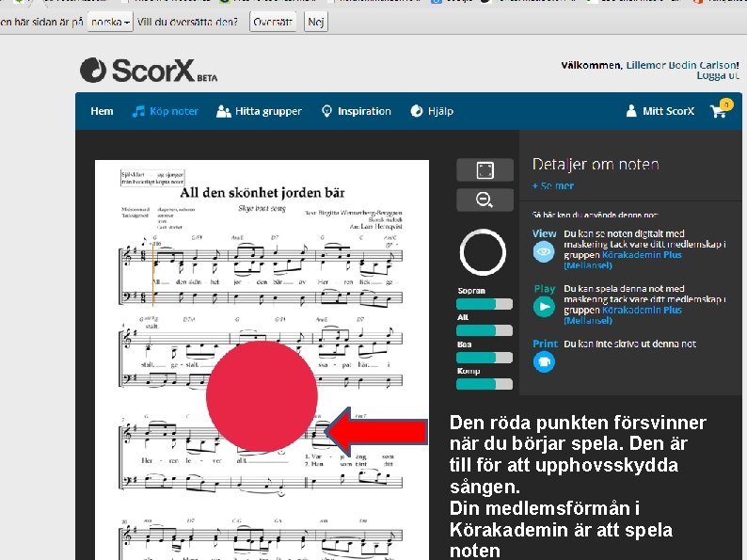Click the Nej button in translate bar

[316, 22]
